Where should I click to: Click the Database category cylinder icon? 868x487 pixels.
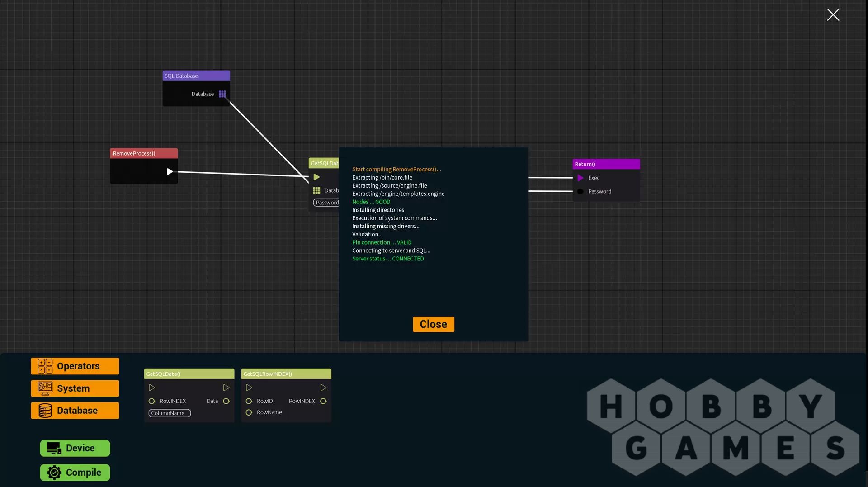coord(45,411)
